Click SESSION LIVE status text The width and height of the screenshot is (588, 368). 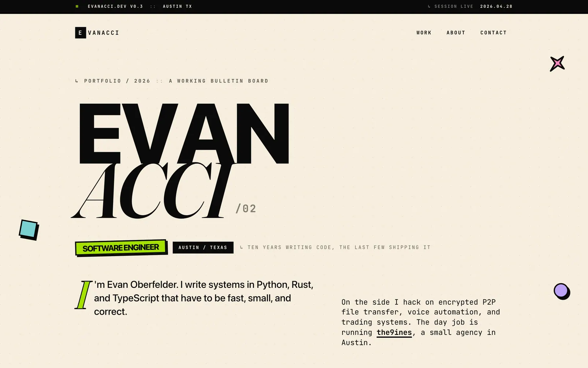(x=453, y=6)
